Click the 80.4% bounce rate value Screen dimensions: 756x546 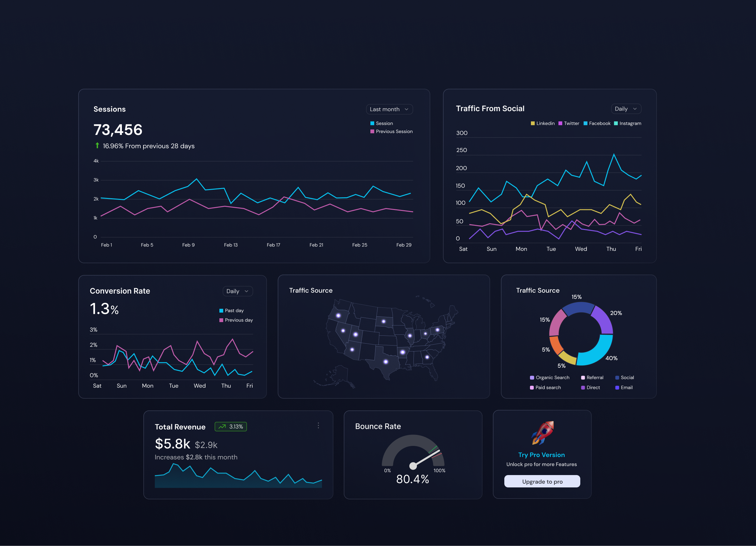[x=413, y=479]
